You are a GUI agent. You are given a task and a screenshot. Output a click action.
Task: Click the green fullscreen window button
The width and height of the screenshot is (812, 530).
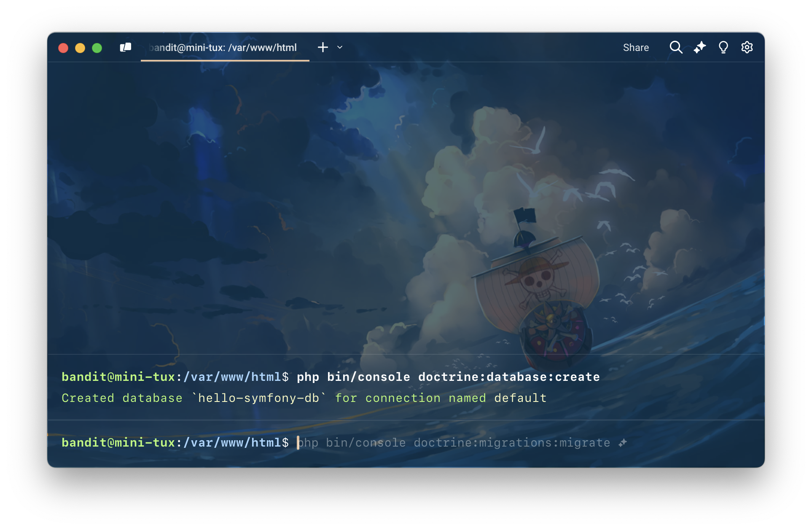(x=97, y=48)
